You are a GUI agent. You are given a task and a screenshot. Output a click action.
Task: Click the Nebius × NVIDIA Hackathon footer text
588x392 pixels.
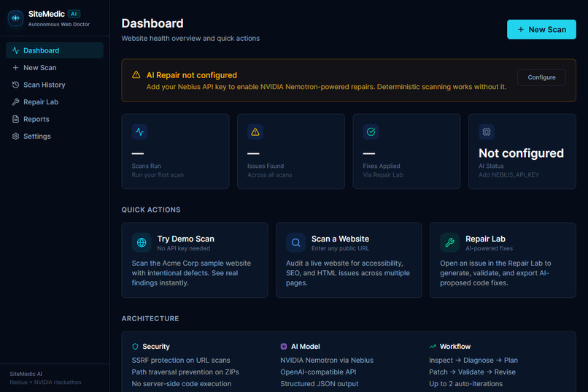[45, 383]
